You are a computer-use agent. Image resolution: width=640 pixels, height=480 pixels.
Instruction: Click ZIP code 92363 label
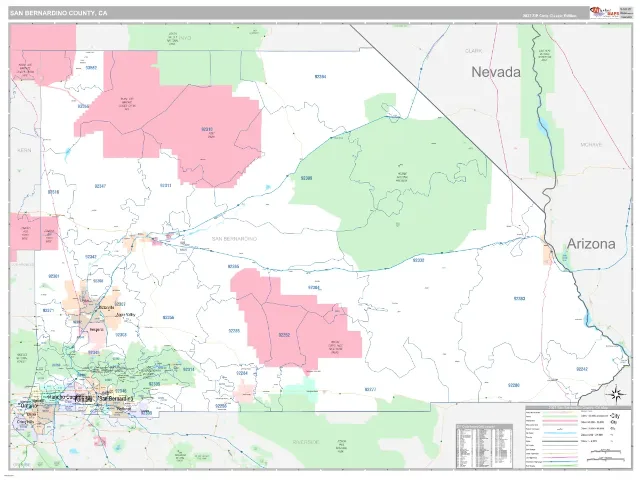point(519,298)
